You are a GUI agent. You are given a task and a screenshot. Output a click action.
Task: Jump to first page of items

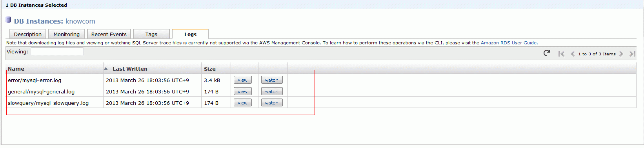(x=562, y=54)
